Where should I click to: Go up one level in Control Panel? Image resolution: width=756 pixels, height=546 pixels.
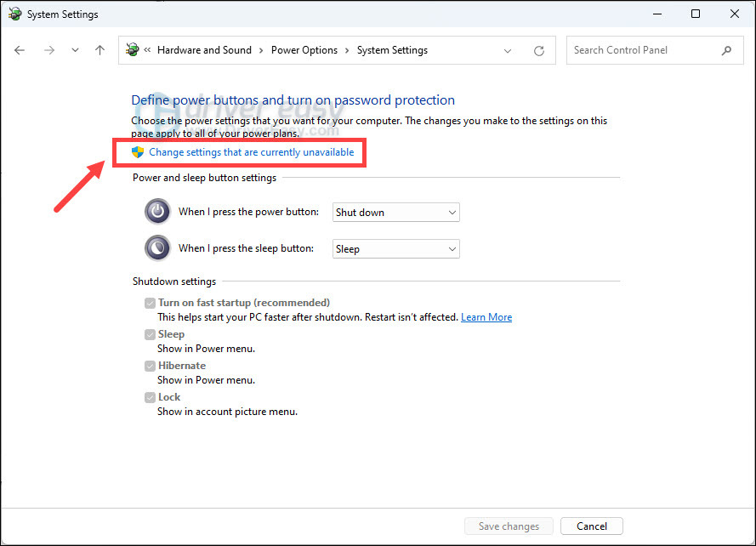pos(99,50)
